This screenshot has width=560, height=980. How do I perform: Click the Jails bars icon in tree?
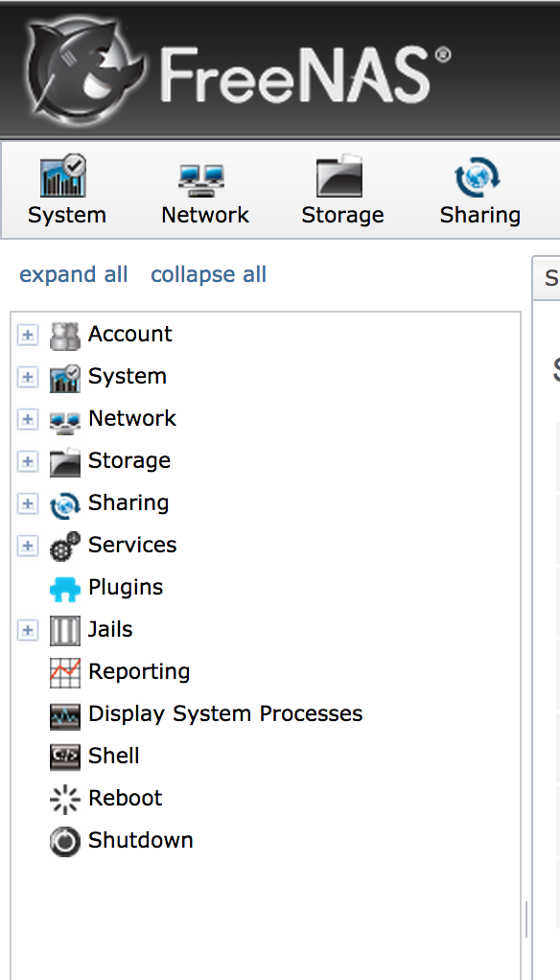coord(65,631)
